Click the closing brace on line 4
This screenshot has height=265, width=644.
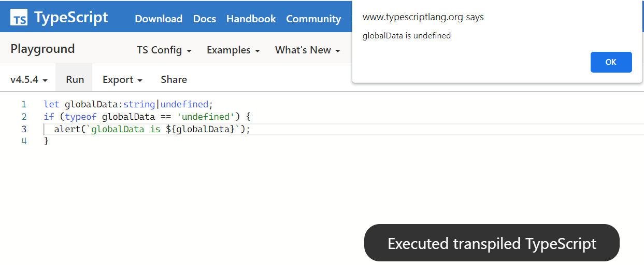click(46, 141)
